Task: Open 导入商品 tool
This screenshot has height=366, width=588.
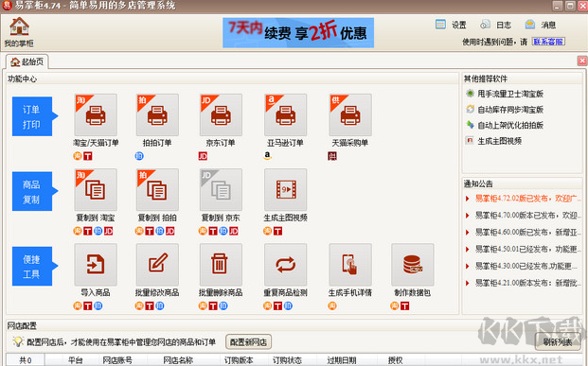Action: pyautogui.click(x=96, y=265)
